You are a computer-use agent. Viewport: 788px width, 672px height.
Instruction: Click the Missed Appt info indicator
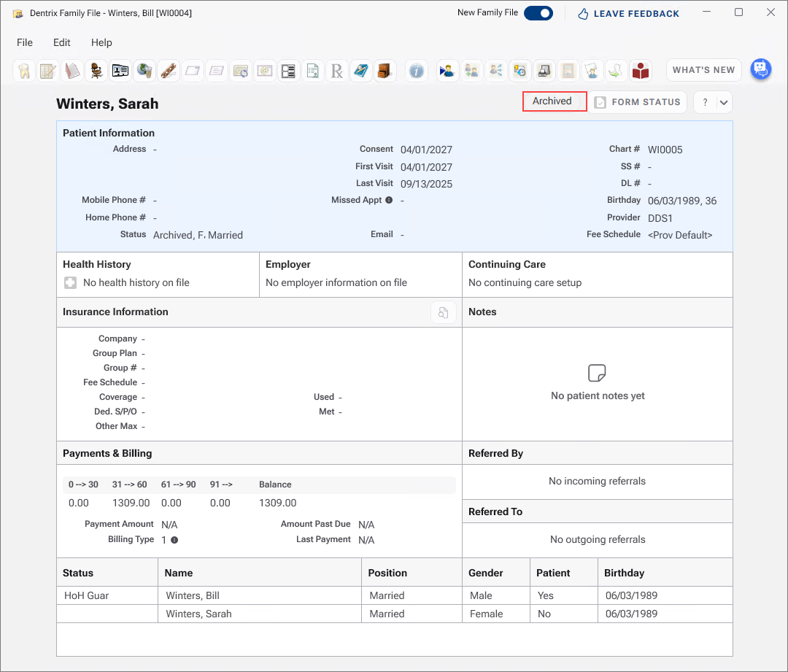pos(389,200)
